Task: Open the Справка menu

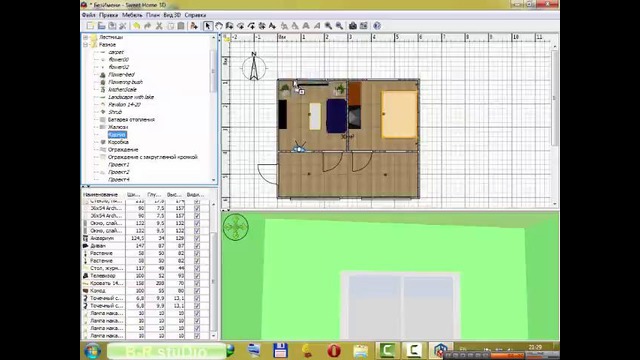Action: [x=195, y=15]
